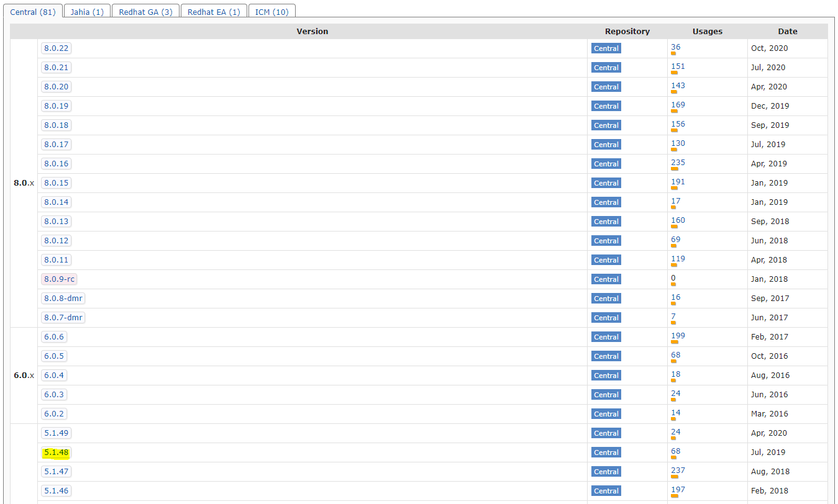Open version 8.0.8-dmr

(x=63, y=299)
